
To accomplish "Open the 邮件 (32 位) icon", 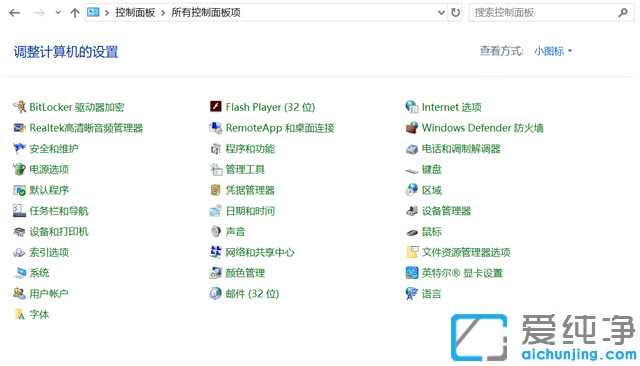I will click(216, 293).
